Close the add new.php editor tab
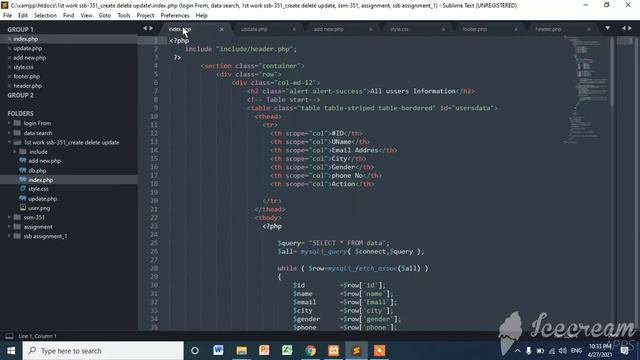640x360 pixels. [371, 29]
